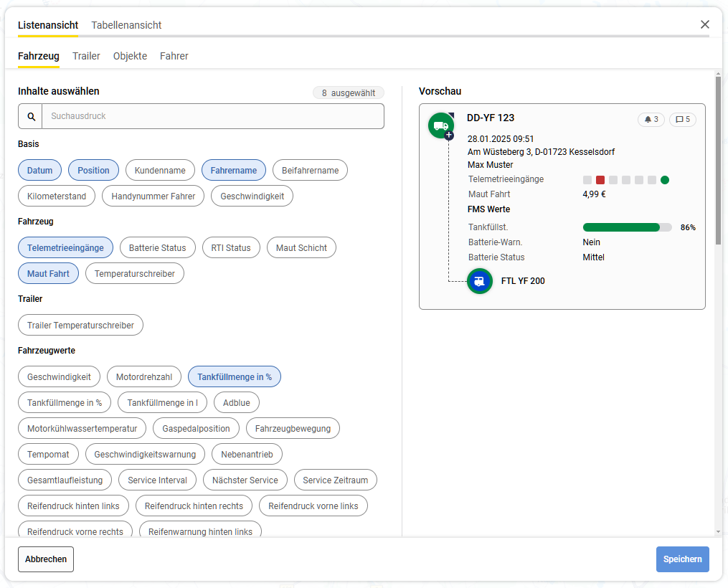
Task: Click the message badge showing 5
Action: (683, 120)
